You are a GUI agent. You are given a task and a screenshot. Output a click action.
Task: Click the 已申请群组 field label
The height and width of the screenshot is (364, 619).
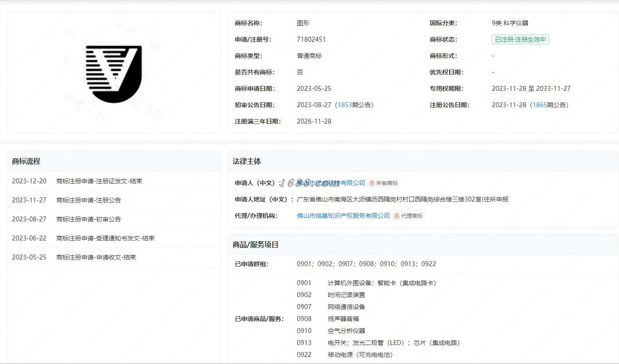[252, 264]
